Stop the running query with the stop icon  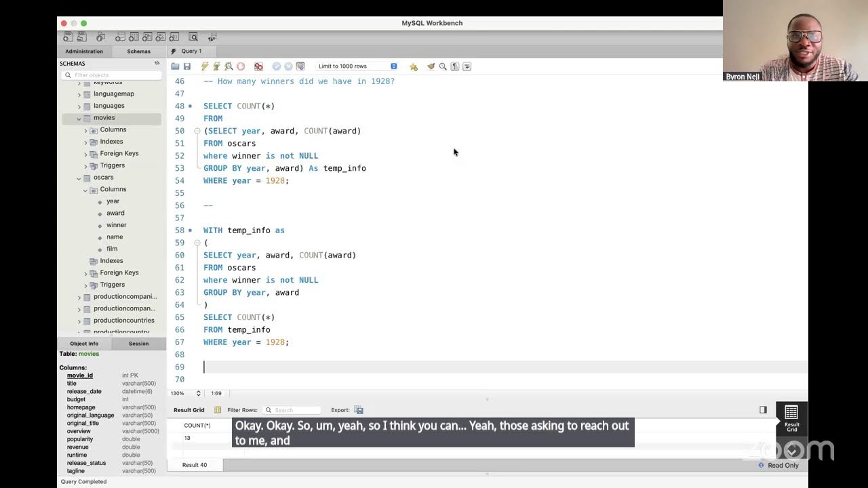click(x=241, y=66)
